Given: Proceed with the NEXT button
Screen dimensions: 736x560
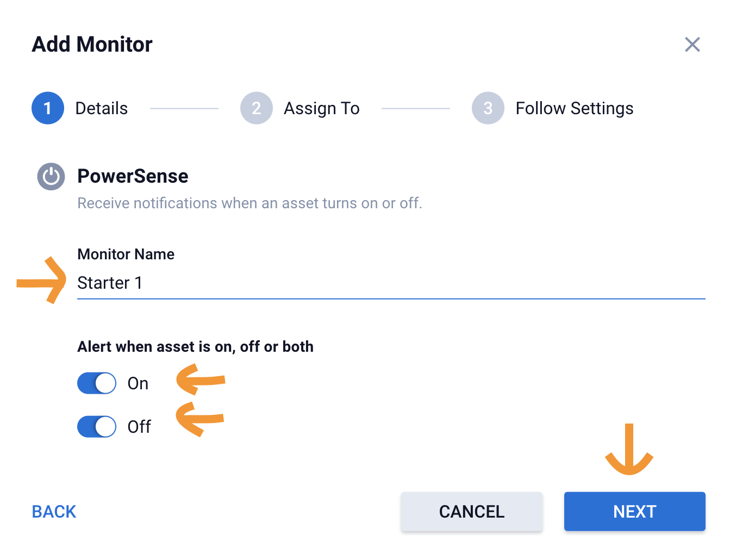Looking at the screenshot, I should point(634,512).
